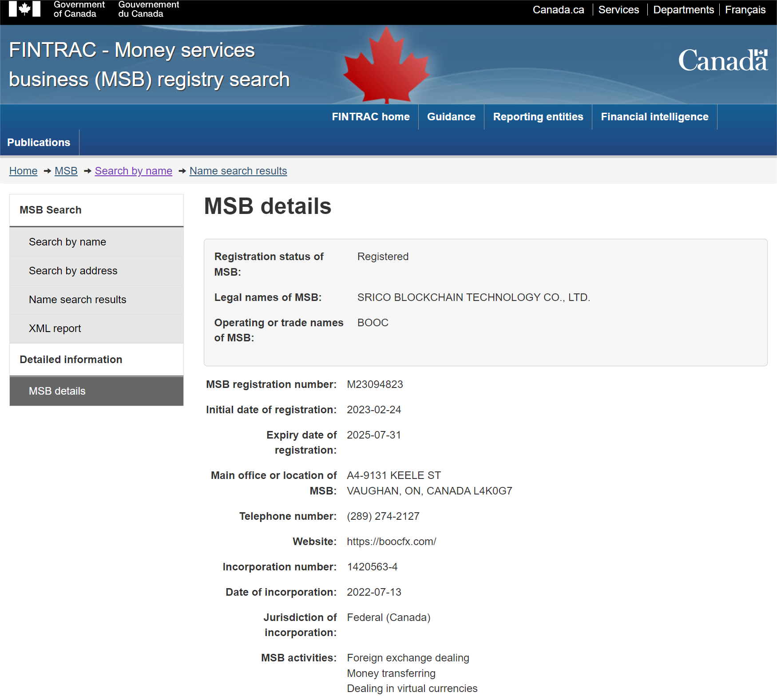The image size is (777, 700).
Task: Click registration number M23094823
Action: (375, 384)
